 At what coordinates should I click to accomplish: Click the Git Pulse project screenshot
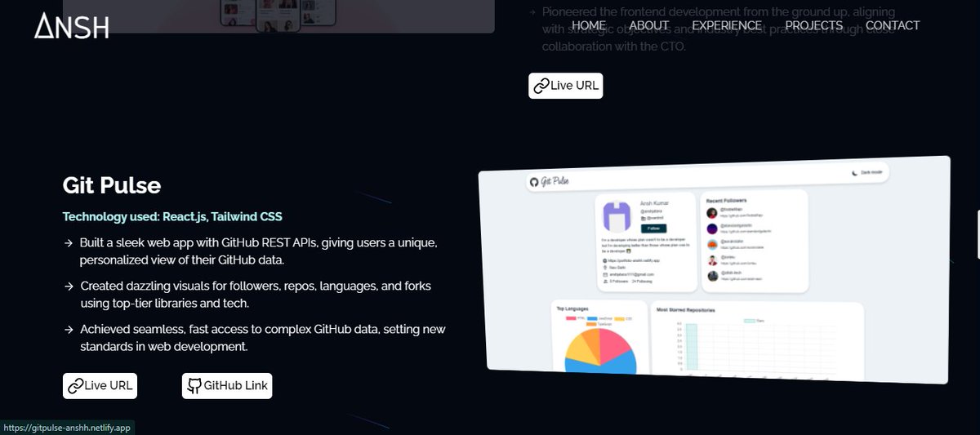click(x=716, y=269)
